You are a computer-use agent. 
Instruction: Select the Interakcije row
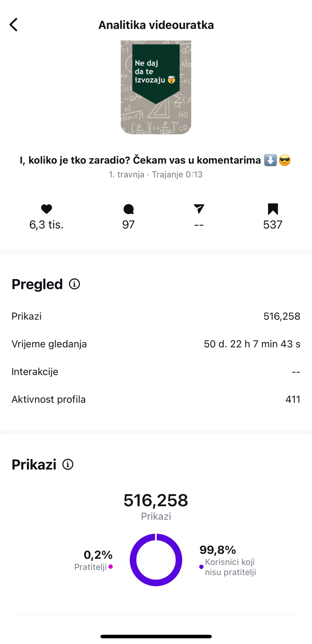tap(156, 371)
